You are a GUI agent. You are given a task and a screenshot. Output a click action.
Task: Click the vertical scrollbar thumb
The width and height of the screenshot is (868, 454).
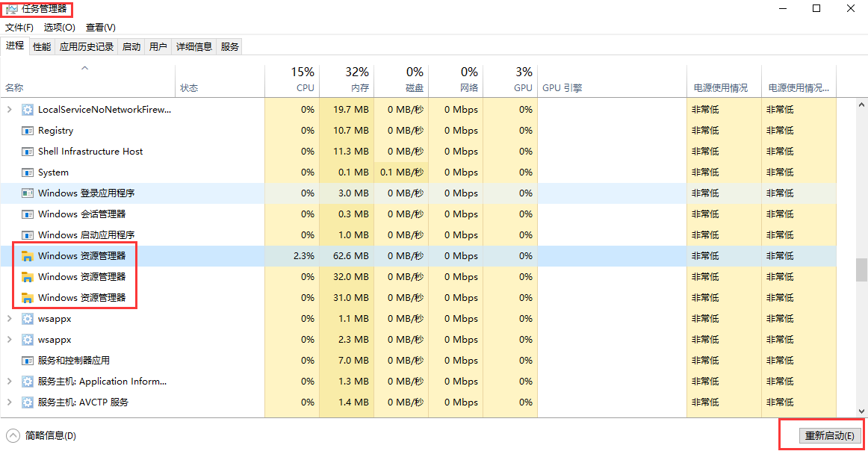(861, 270)
